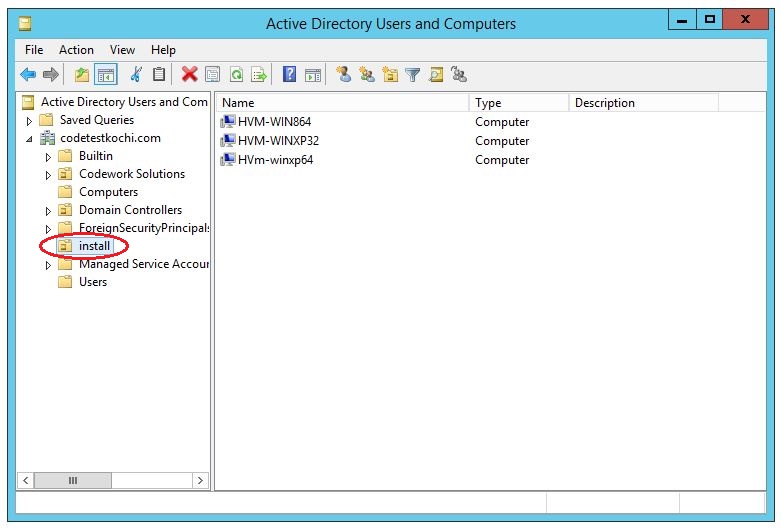The width and height of the screenshot is (781, 529).
Task: Select the Users container in tree
Action: pos(93,281)
